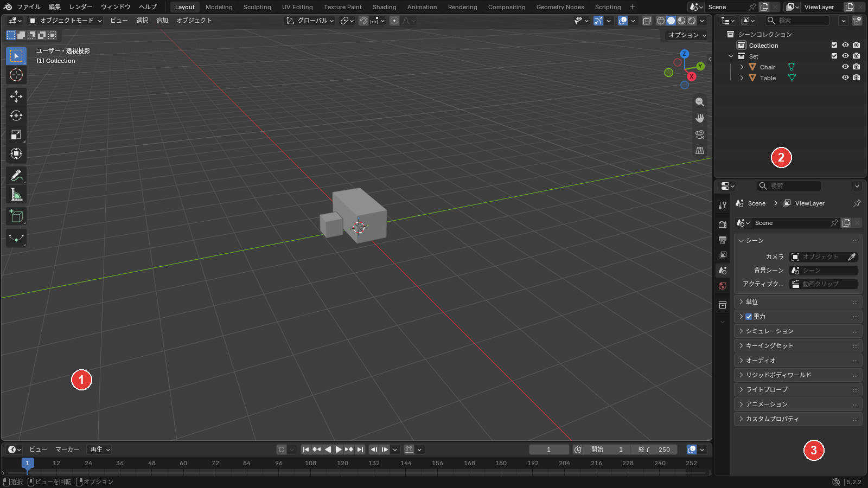This screenshot has width=868, height=488.
Task: Open the viewport オプション button
Action: click(x=687, y=35)
